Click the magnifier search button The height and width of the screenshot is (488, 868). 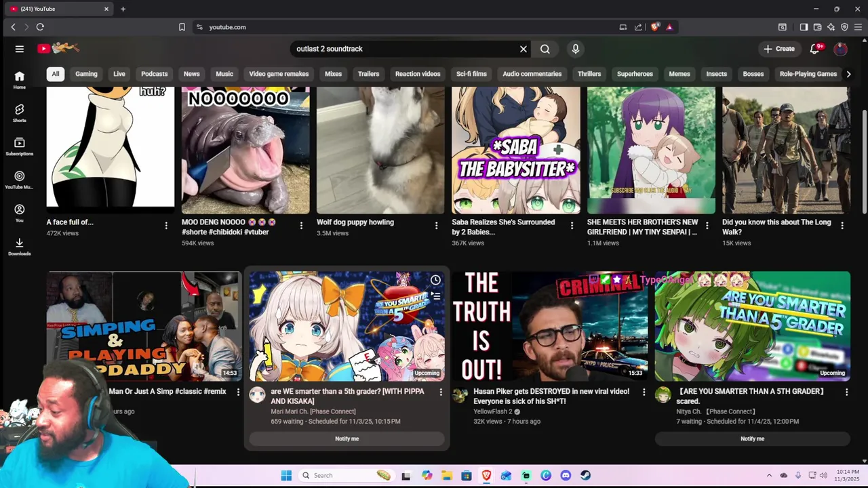tap(545, 49)
